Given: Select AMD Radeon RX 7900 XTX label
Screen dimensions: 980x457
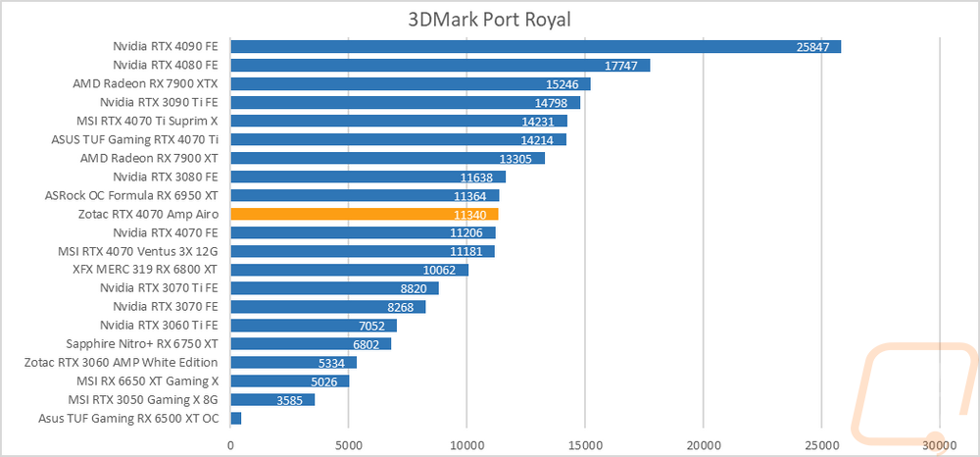Looking at the screenshot, I should [x=146, y=83].
